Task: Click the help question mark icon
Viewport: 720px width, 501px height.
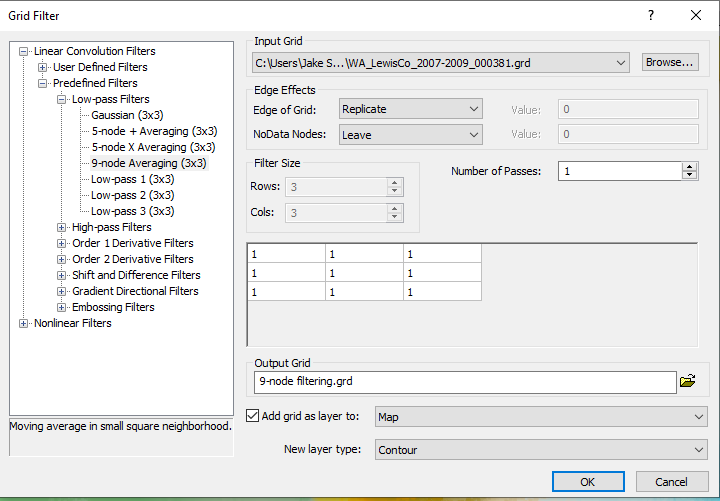Action: 650,15
